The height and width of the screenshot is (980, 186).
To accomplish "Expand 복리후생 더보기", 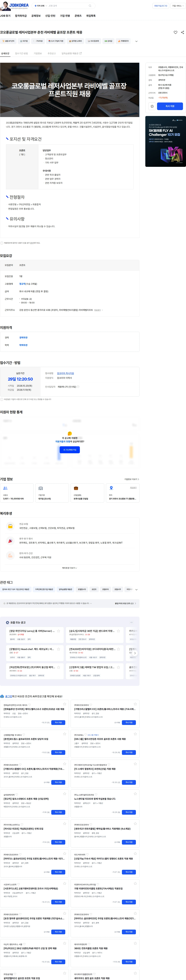I will click(x=70, y=568).
